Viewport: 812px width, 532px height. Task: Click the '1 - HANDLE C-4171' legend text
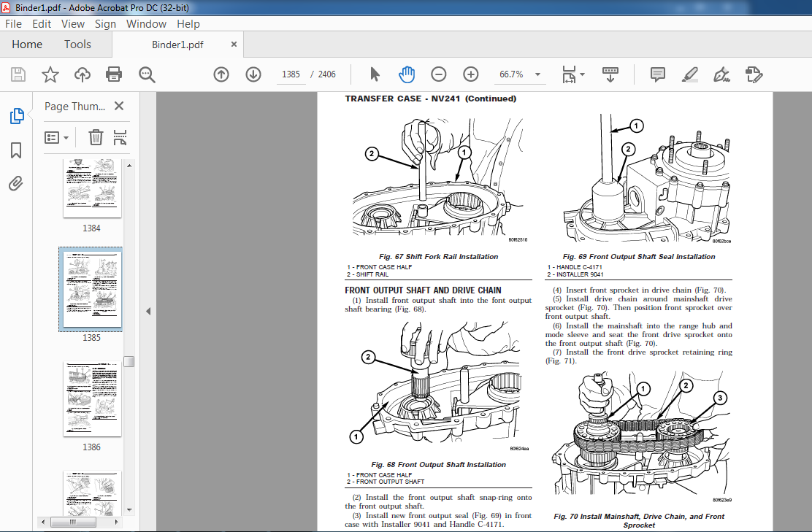[x=574, y=267]
